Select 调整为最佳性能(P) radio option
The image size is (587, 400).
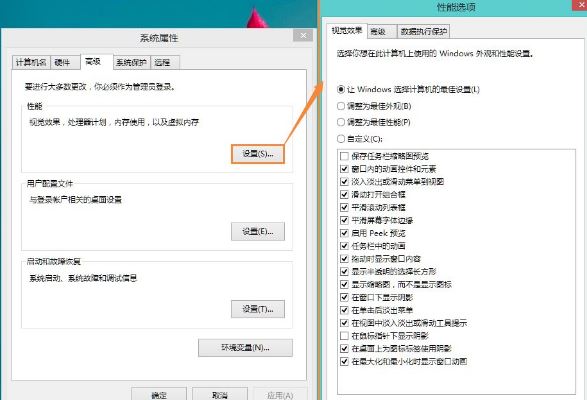pyautogui.click(x=374, y=122)
